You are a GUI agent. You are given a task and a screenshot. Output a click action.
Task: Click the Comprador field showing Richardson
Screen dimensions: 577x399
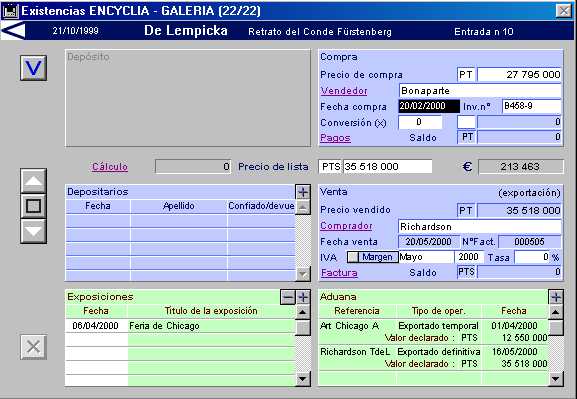click(480, 226)
